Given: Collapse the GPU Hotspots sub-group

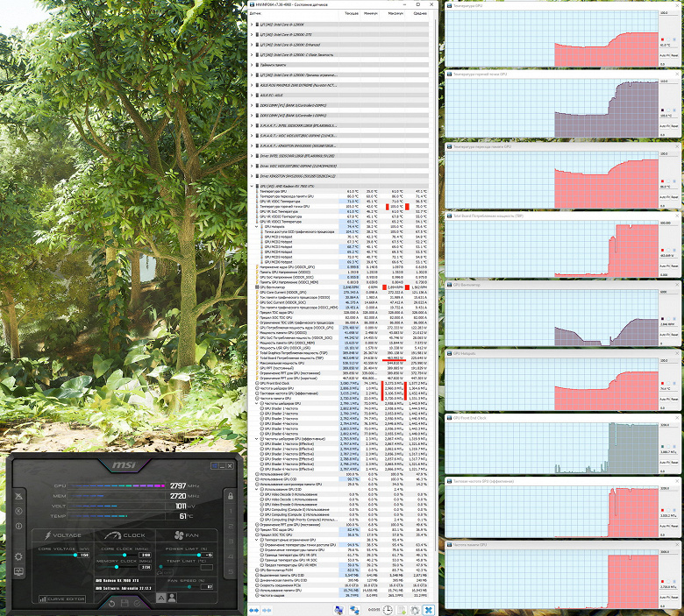Looking at the screenshot, I should pyautogui.click(x=256, y=227).
